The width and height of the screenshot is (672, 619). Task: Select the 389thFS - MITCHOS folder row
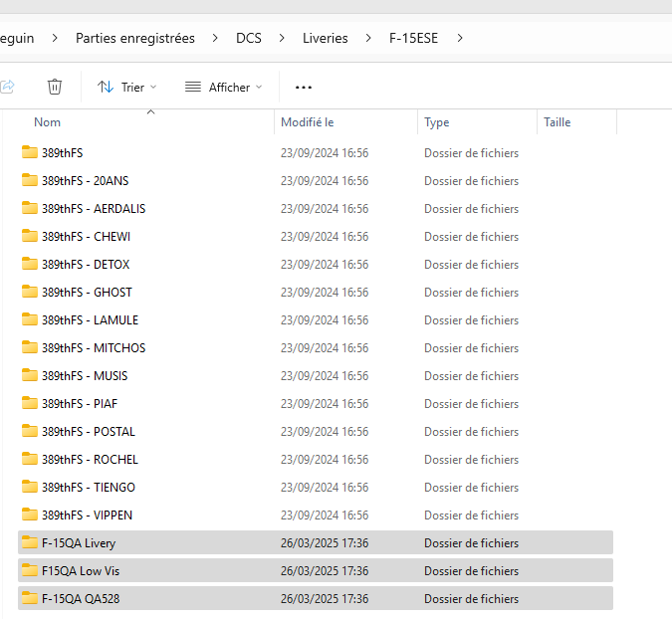(x=94, y=348)
